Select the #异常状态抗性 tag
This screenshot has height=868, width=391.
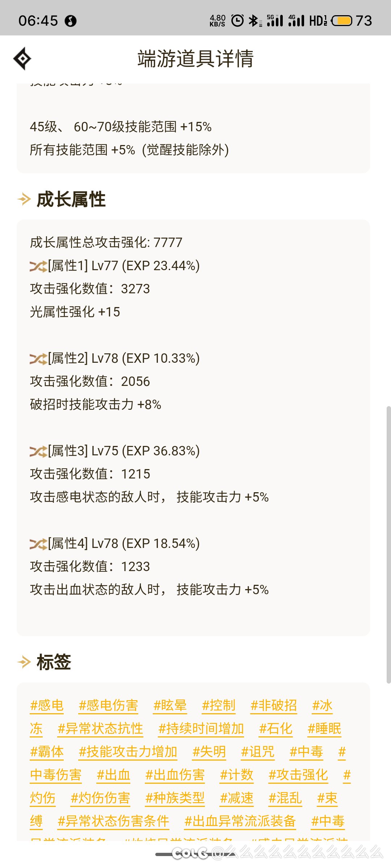(x=100, y=729)
